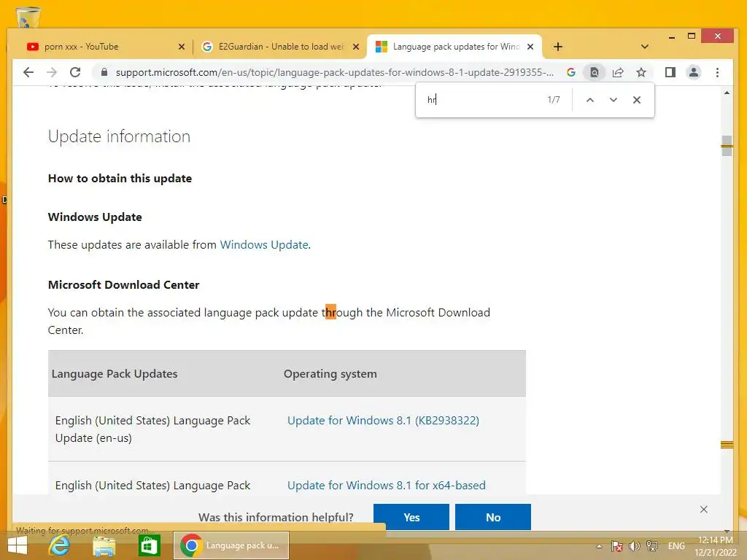Open Chrome's three-dot menu
Viewport: 747px width, 560px height.
click(x=718, y=72)
